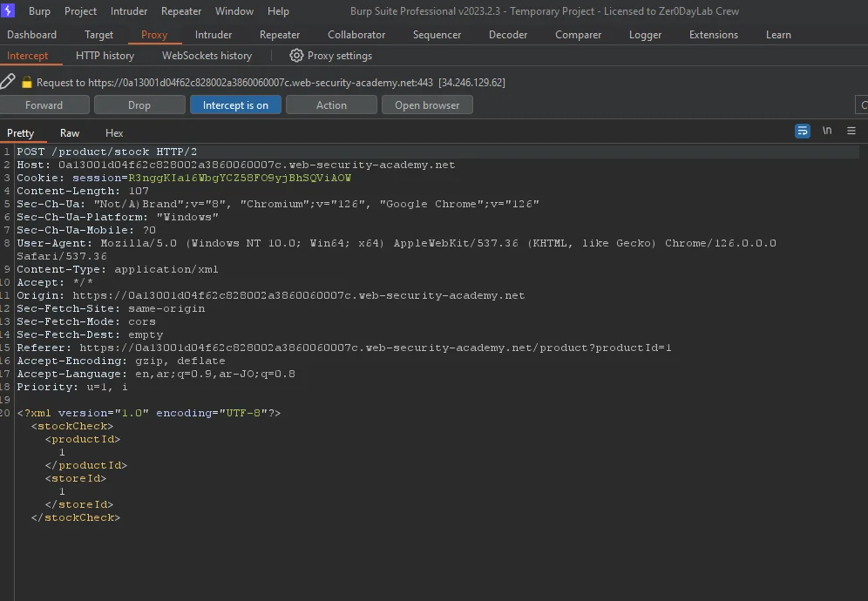Viewport: 868px width, 601px height.
Task: Toggle the word wrap icon in the editor
Action: pyautogui.click(x=802, y=132)
